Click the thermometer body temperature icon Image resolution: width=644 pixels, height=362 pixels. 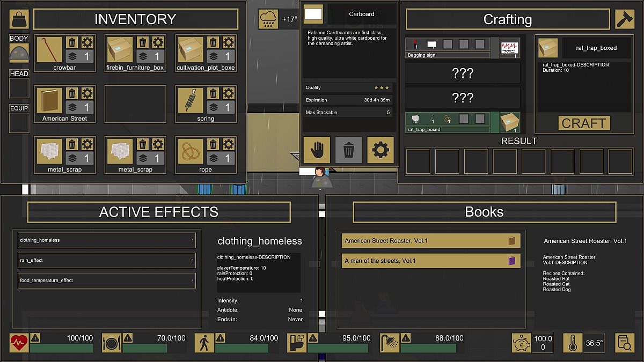pos(573,343)
